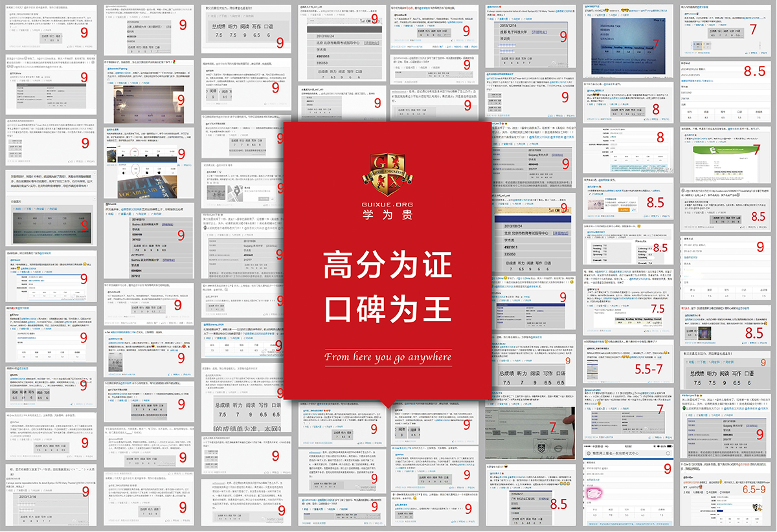
Task: Click the 高分为证 headline
Action: (388, 266)
